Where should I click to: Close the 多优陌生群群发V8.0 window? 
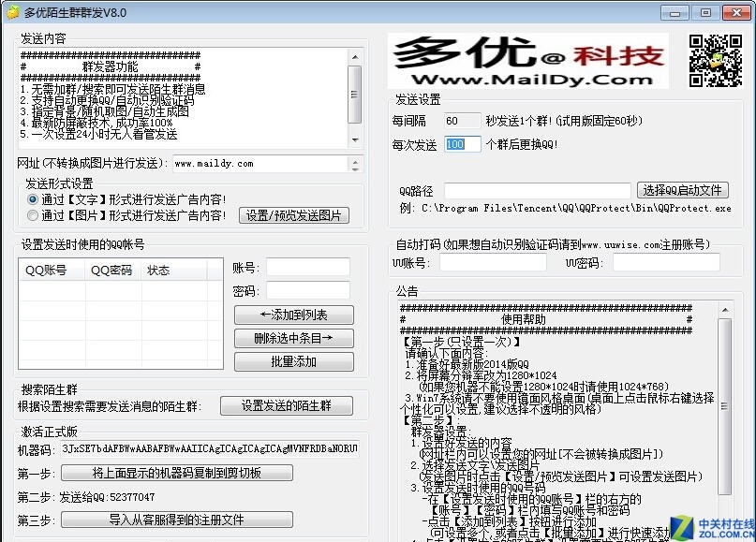[x=736, y=13]
